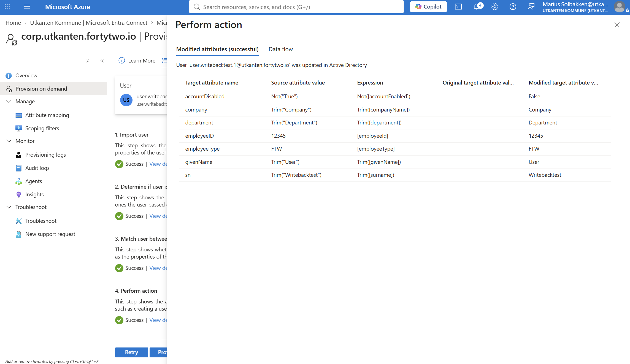The width and height of the screenshot is (630, 364).
Task: Open Agents in the Monitor section
Action: 34,181
